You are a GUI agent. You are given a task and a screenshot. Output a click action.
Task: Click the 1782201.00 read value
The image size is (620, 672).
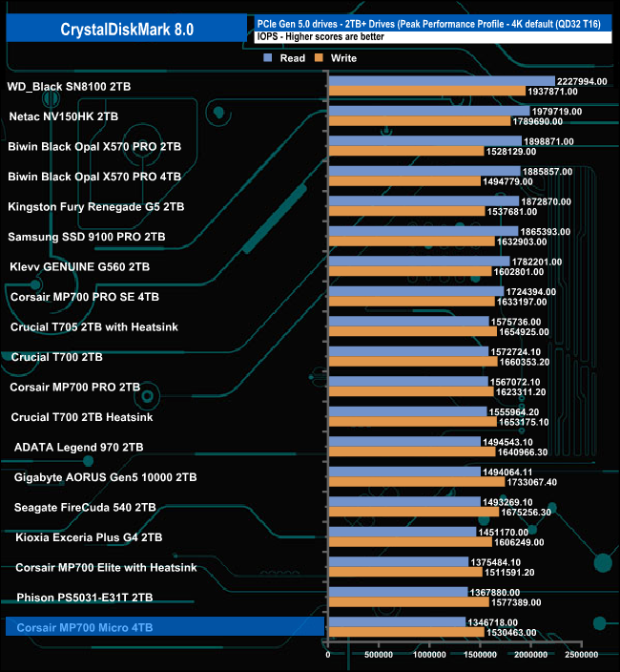536,262
